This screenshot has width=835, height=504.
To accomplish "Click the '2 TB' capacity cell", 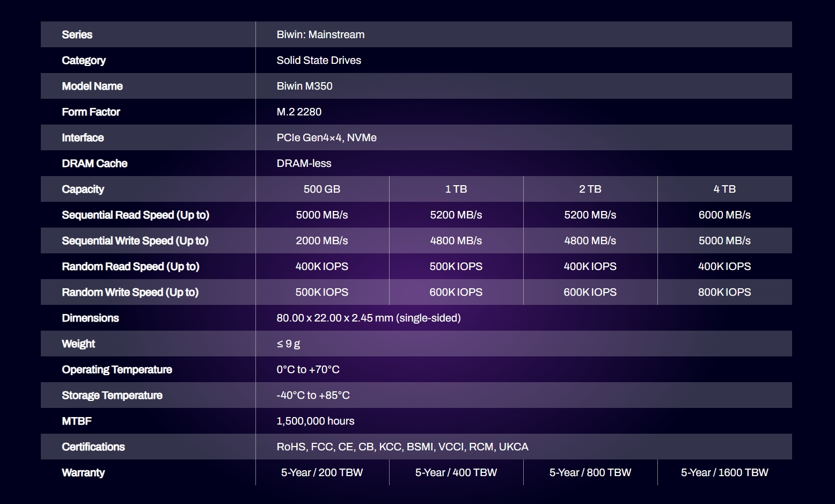I will click(590, 189).
